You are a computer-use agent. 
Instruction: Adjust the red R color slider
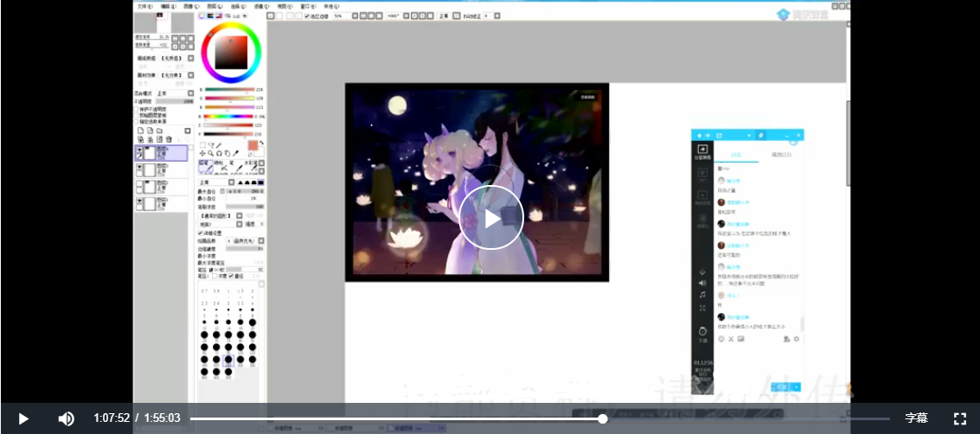[x=230, y=89]
